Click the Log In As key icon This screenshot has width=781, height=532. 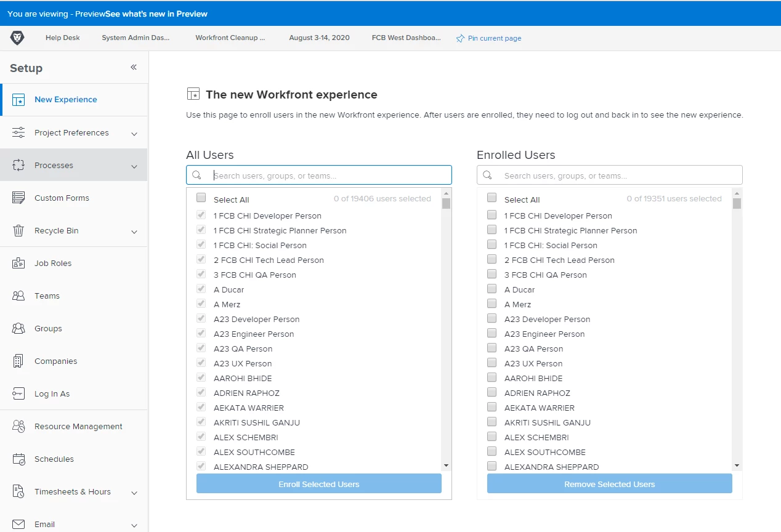point(18,393)
